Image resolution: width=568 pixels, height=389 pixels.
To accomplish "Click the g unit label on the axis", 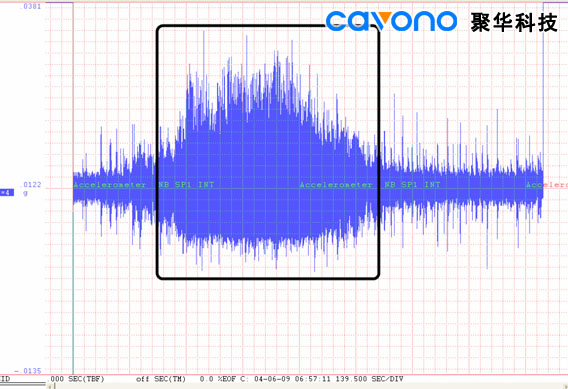I will tap(25, 193).
